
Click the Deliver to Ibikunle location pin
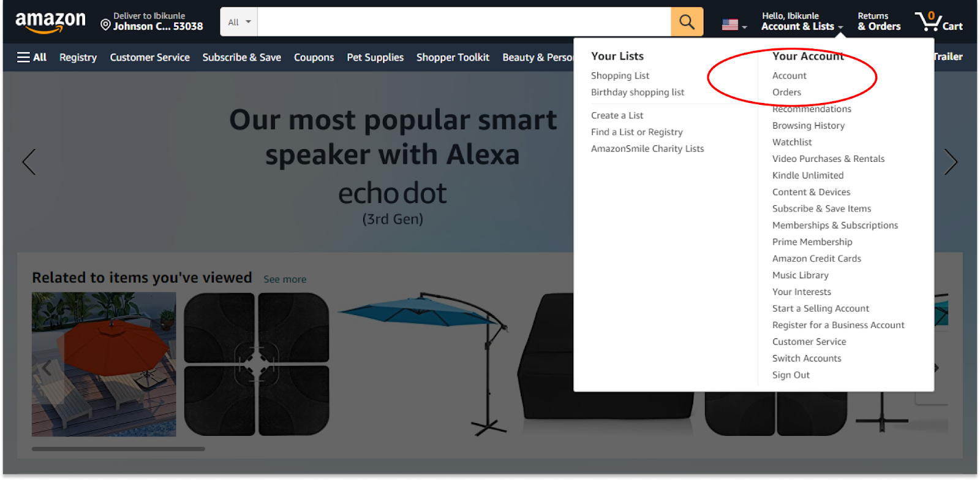(x=105, y=25)
